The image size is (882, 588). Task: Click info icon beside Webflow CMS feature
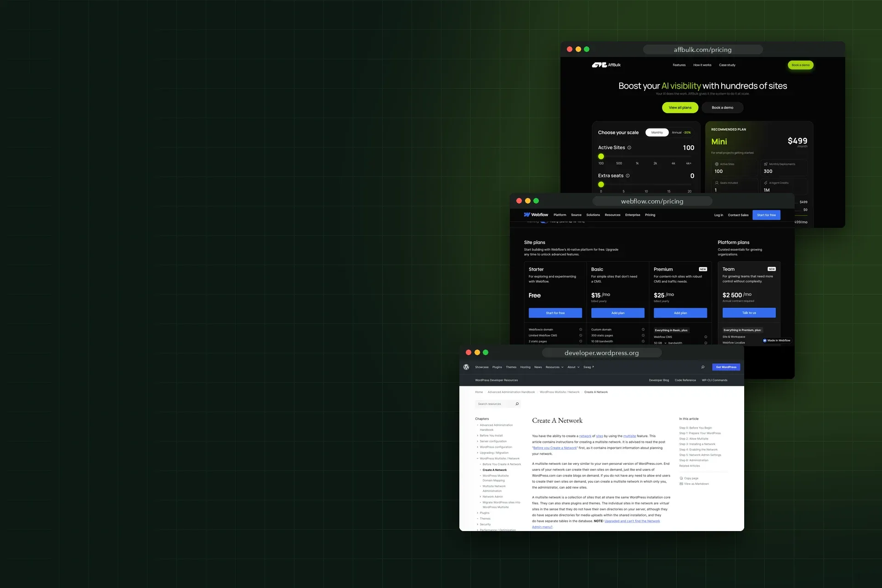706,337
